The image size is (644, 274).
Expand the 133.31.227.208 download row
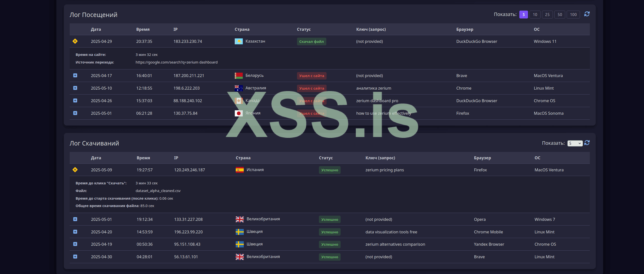75,219
